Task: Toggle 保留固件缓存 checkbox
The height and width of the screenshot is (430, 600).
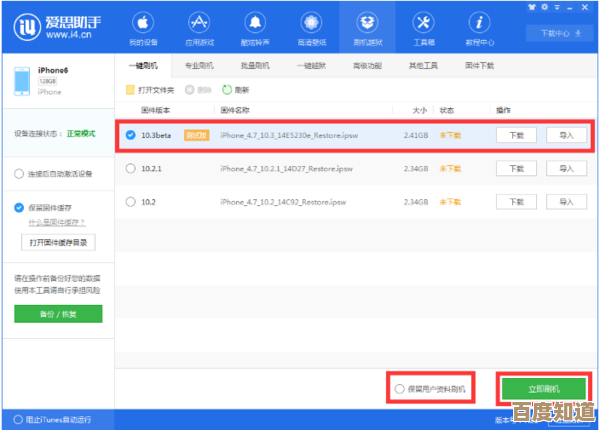Action: click(x=19, y=208)
